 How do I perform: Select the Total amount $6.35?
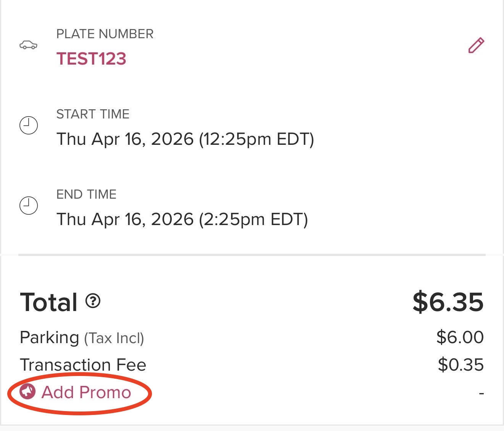click(449, 301)
